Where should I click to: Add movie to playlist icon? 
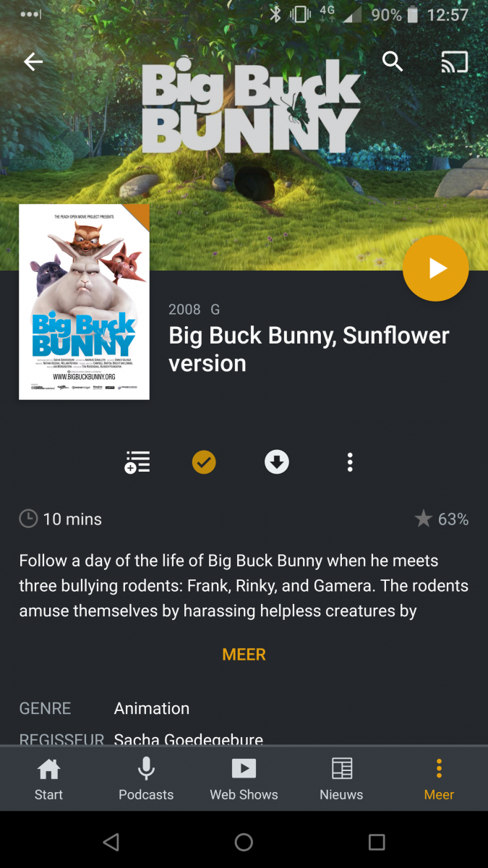[x=137, y=462]
